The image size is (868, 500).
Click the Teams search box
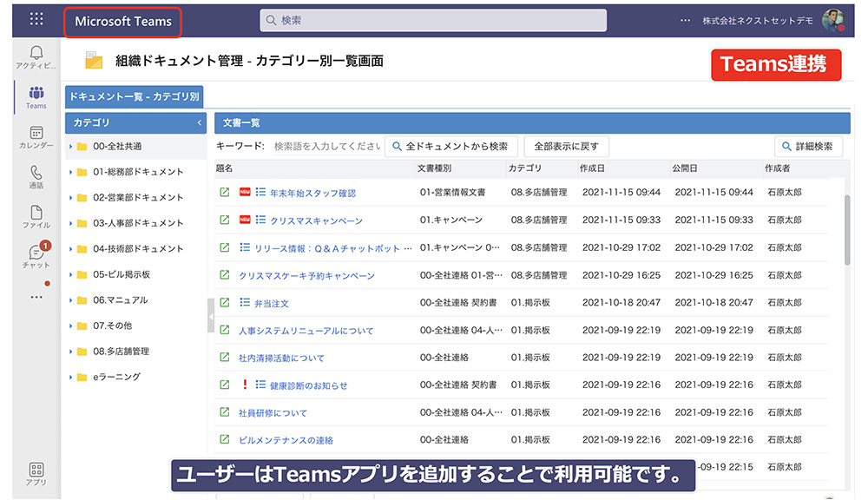(433, 21)
